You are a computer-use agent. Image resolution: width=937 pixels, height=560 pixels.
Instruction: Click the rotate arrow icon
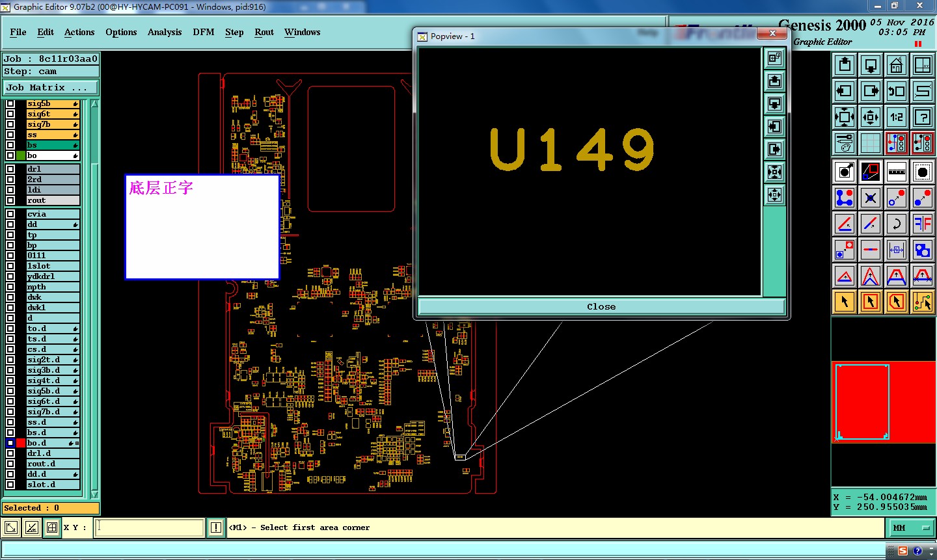click(897, 224)
